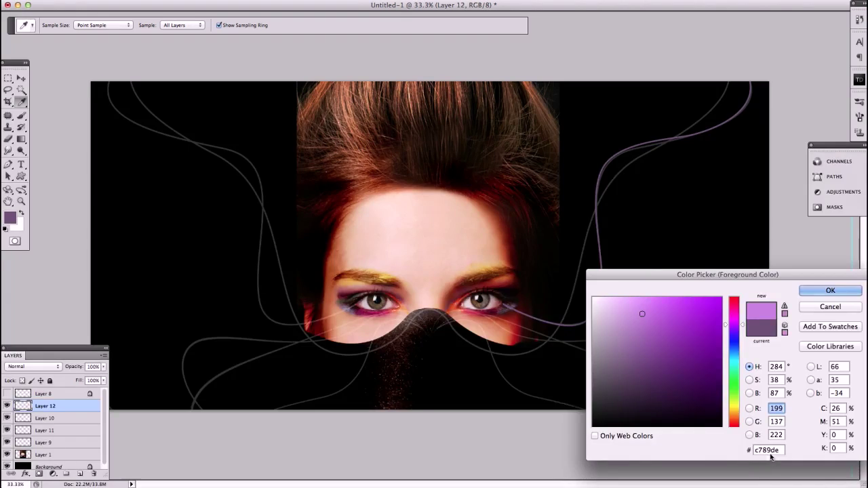Select the Path Selection tool

[x=8, y=176]
